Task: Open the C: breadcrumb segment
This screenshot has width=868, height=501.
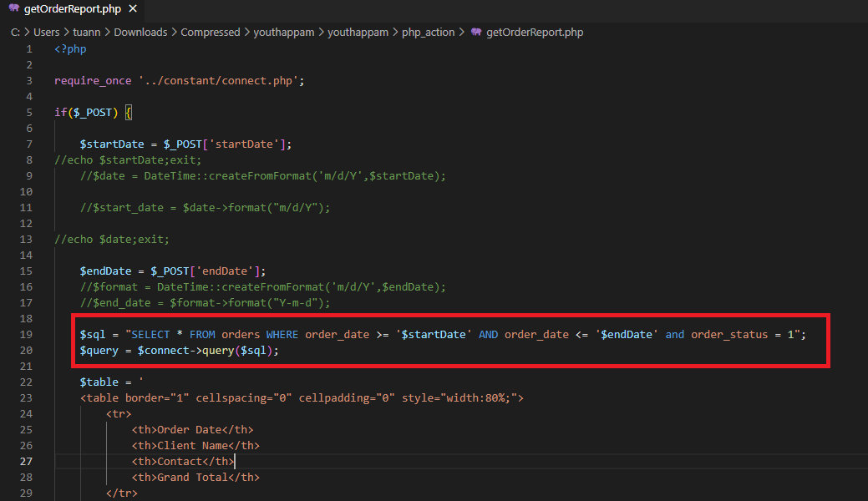Action: 16,32
